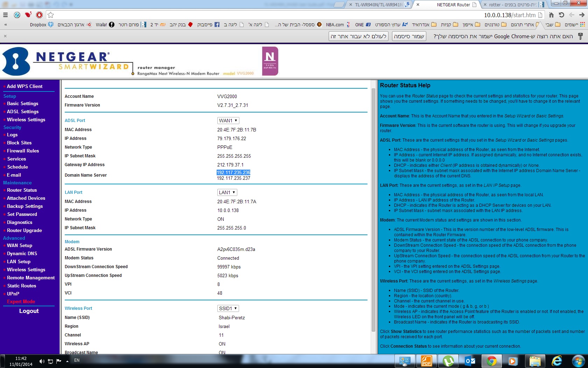Switch to the TL-WR940N/TL-WR941N tab
This screenshot has width=588, height=368.
tap(378, 5)
